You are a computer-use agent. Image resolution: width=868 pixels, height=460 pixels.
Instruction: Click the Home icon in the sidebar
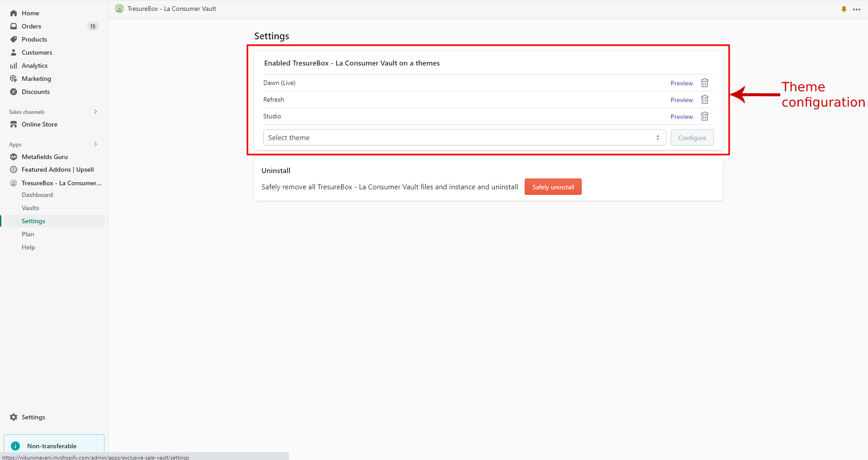14,13
